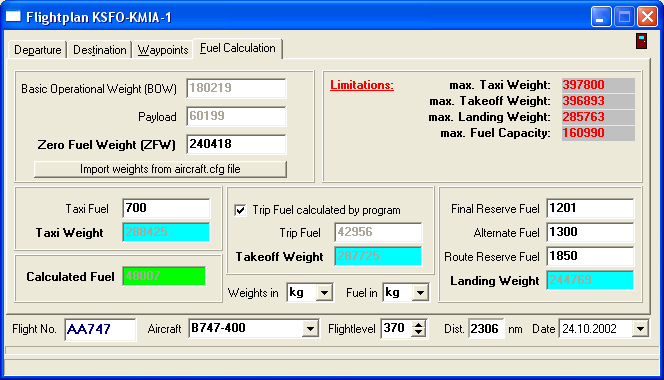Screen dimensions: 664x380
Task: Click the window icon in the title bar
Action: (13, 17)
